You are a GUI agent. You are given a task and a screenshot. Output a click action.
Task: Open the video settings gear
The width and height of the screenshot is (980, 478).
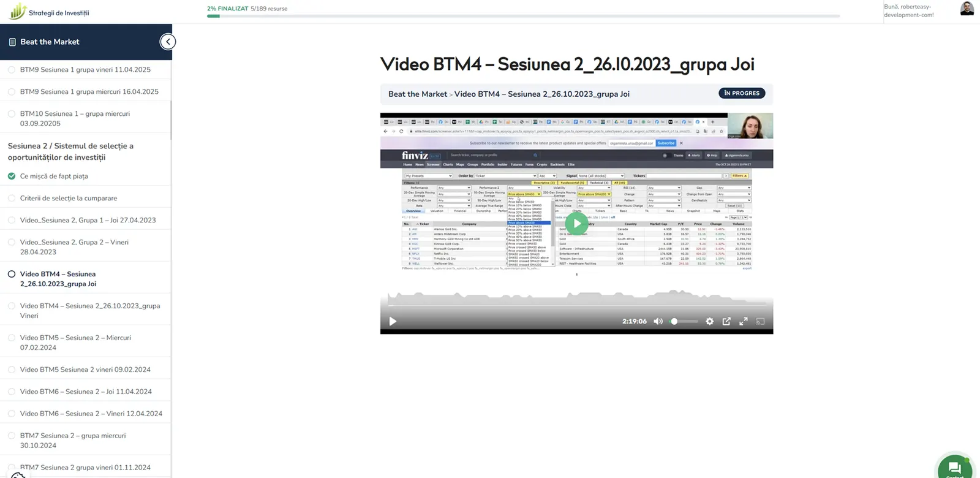pos(709,321)
